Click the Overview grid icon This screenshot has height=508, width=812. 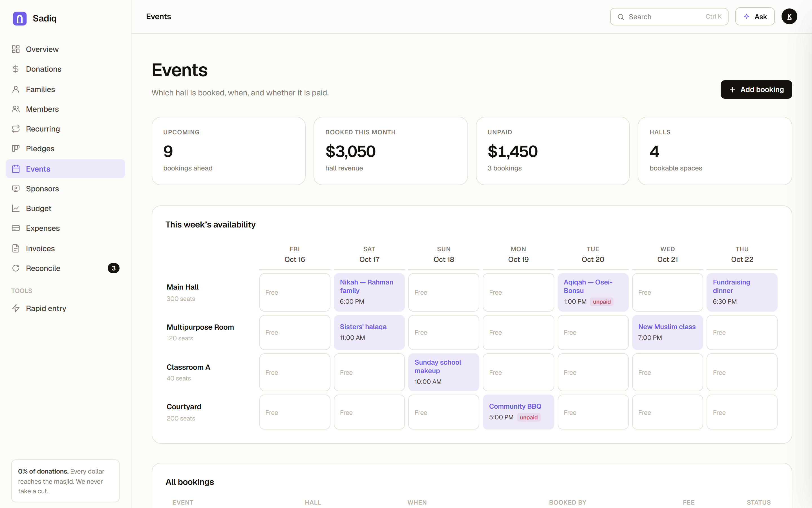tap(16, 49)
